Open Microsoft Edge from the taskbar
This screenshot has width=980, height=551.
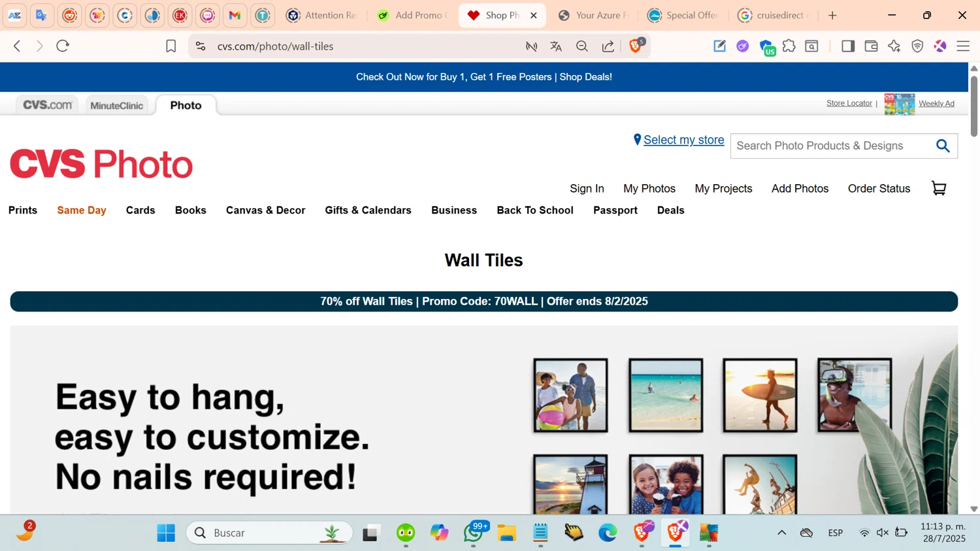pos(608,533)
